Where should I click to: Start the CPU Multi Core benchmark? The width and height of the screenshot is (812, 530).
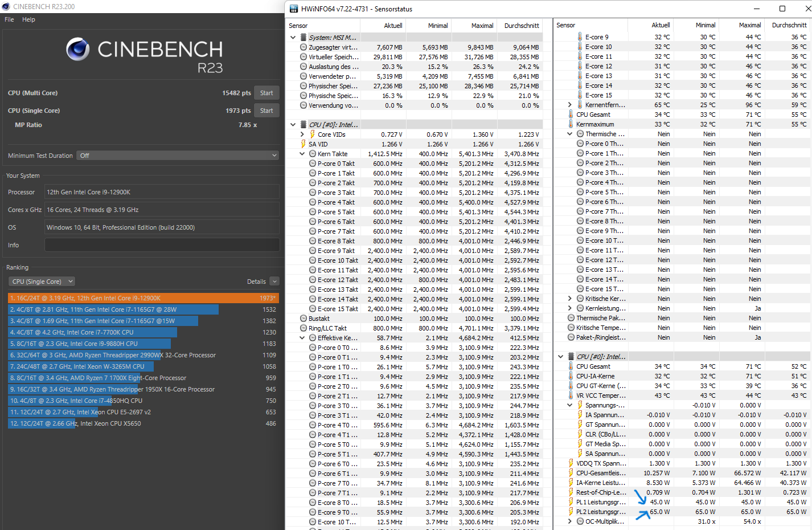pyautogui.click(x=266, y=93)
